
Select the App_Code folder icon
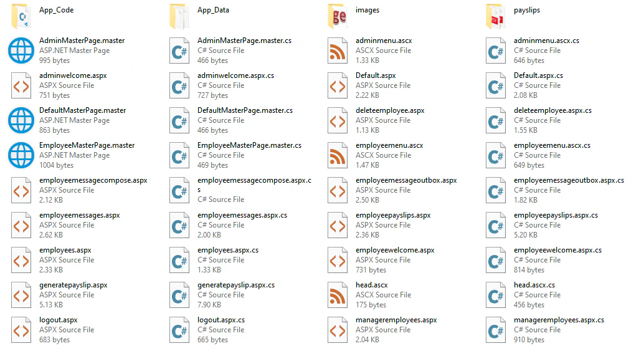tap(21, 16)
